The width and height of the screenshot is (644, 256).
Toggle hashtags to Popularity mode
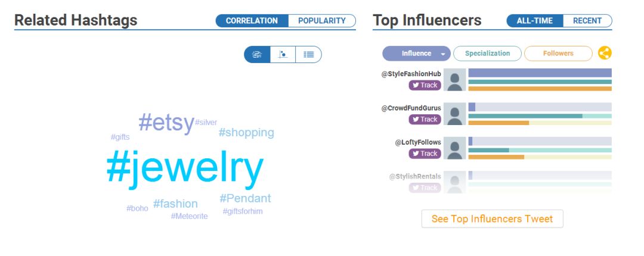[x=321, y=21]
